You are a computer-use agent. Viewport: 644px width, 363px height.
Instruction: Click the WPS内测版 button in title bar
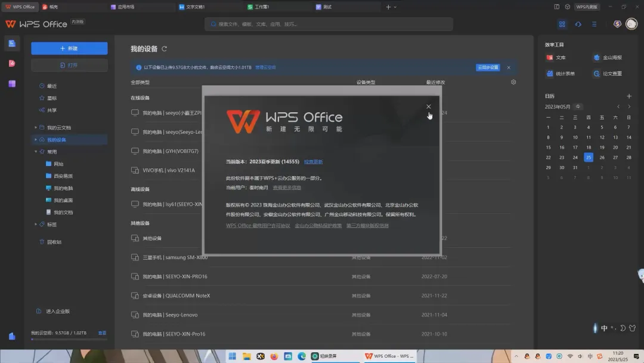tap(587, 7)
